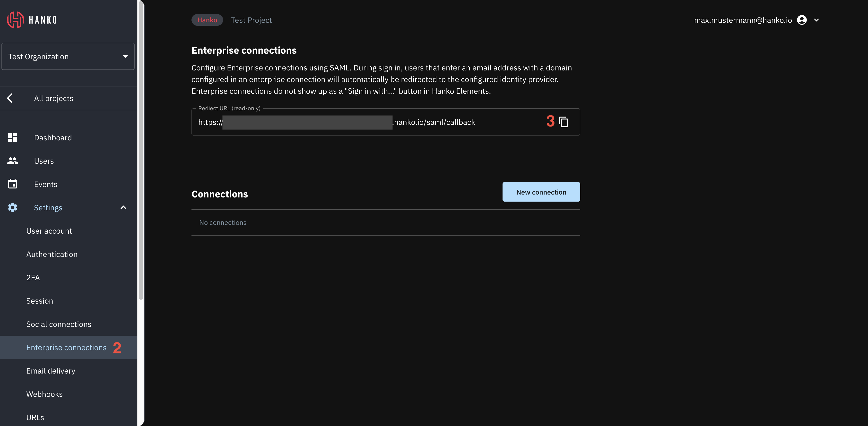Click the user avatar icon
This screenshot has height=426, width=868.
click(x=802, y=20)
